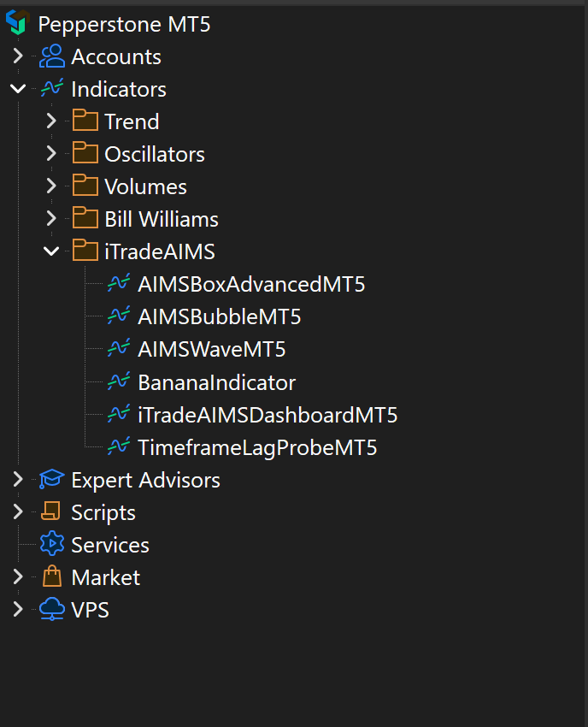588x727 pixels.
Task: Click the Services gear icon
Action: click(x=52, y=543)
